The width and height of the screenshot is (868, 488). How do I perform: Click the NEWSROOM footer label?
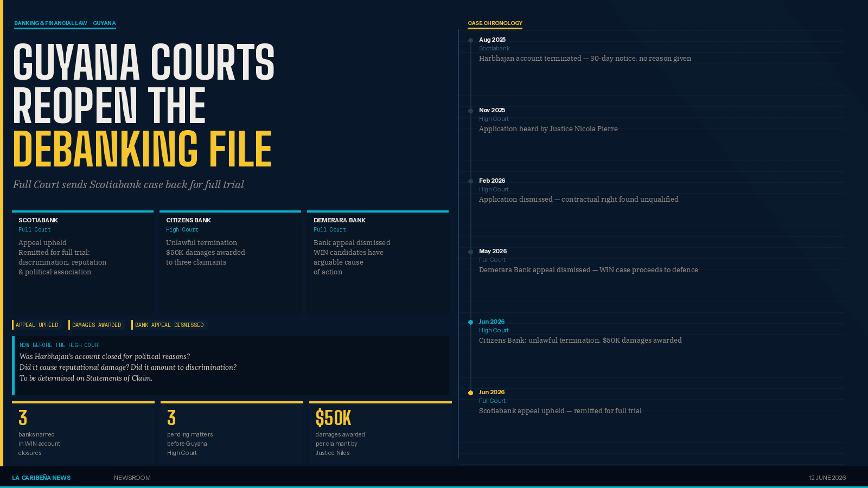[132, 478]
